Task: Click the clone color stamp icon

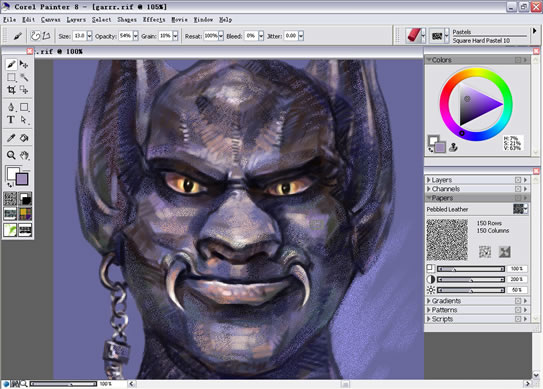Action: (453, 148)
